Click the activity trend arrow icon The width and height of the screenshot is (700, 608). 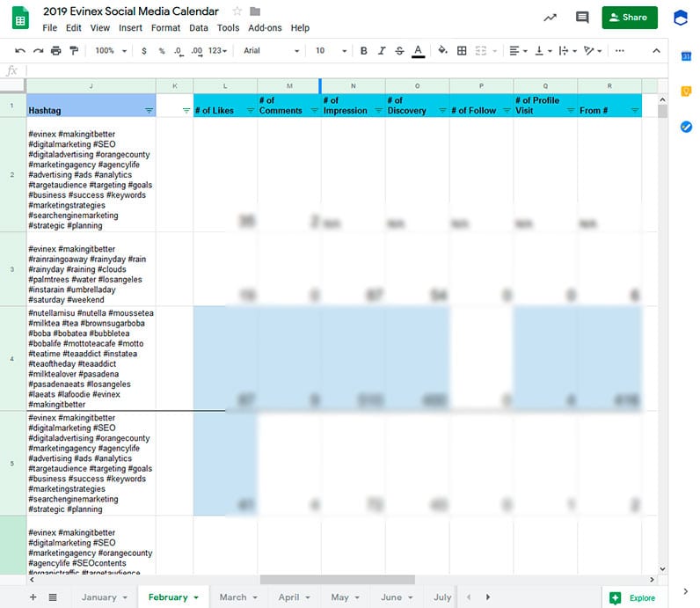tap(550, 18)
